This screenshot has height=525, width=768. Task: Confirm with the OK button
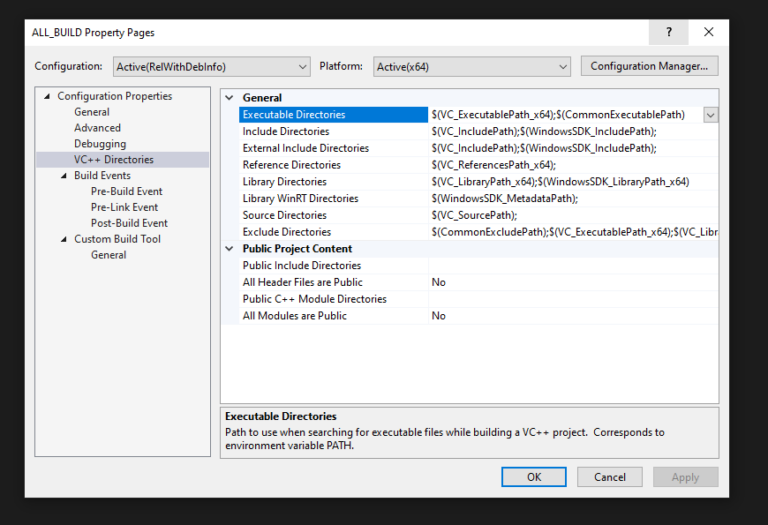pos(534,477)
